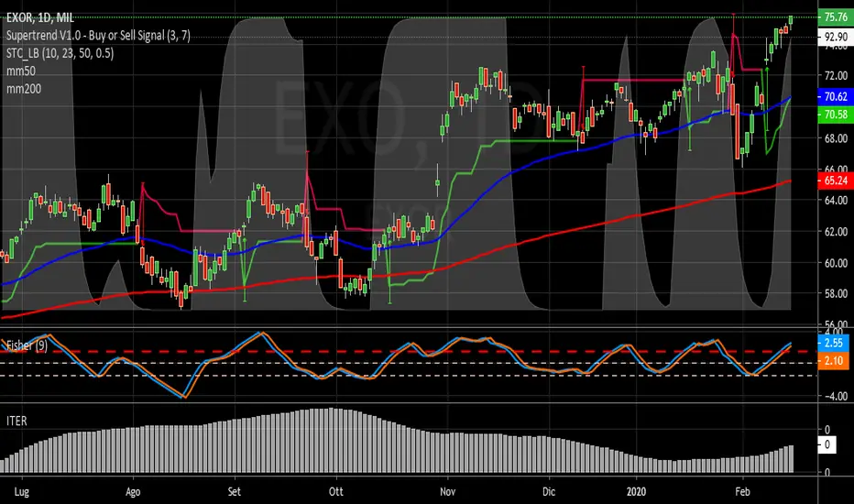The image size is (854, 504).
Task: Click the 62.00 price axis label
Action: (x=836, y=232)
